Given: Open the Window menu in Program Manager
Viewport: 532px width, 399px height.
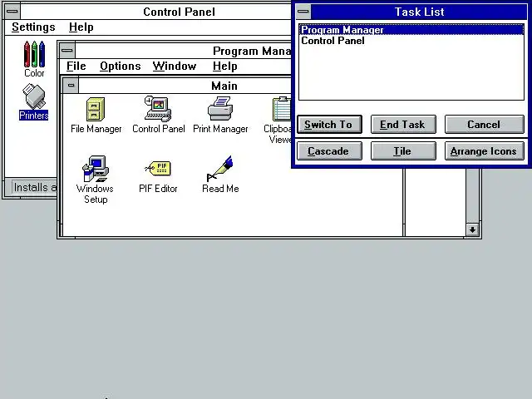Looking at the screenshot, I should (x=175, y=66).
